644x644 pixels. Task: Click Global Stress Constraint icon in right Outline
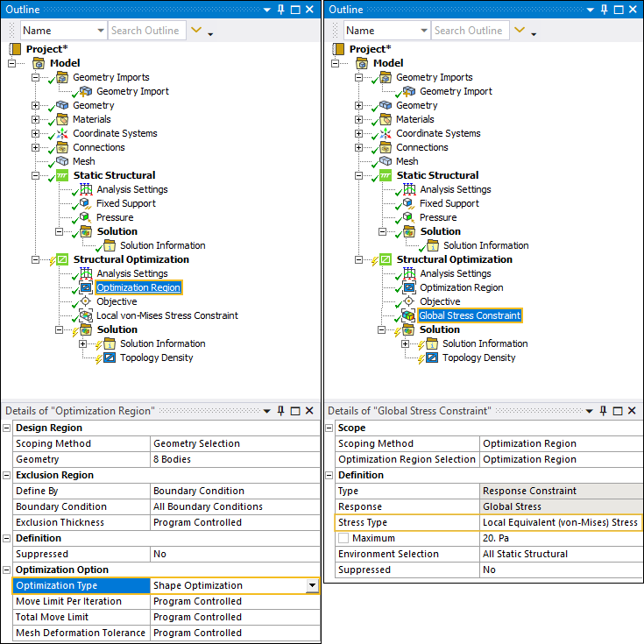pos(408,315)
